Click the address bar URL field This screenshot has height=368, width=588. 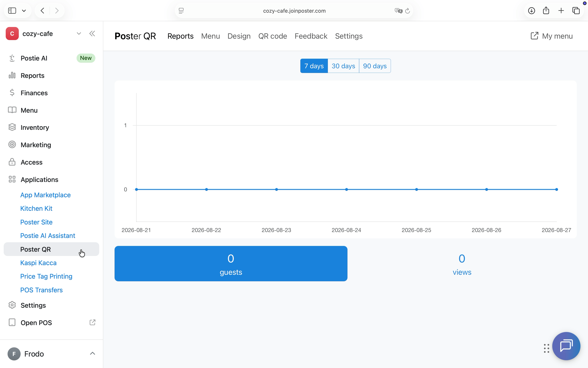click(294, 11)
